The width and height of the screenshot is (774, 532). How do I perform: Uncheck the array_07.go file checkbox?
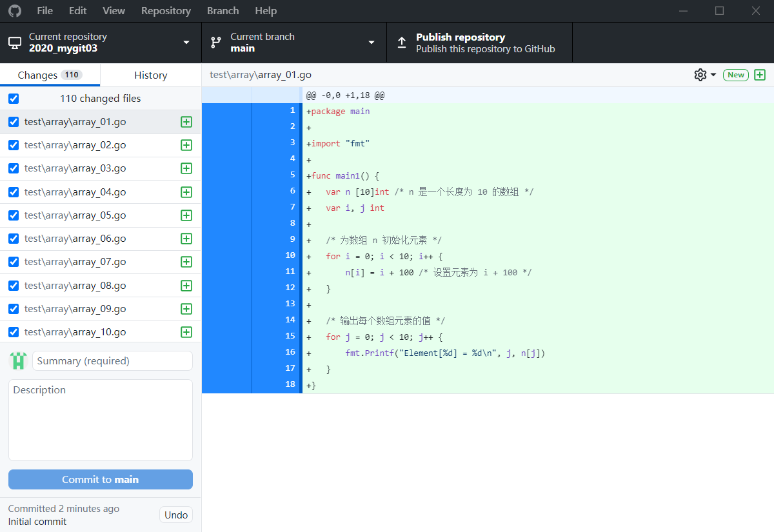click(x=14, y=262)
